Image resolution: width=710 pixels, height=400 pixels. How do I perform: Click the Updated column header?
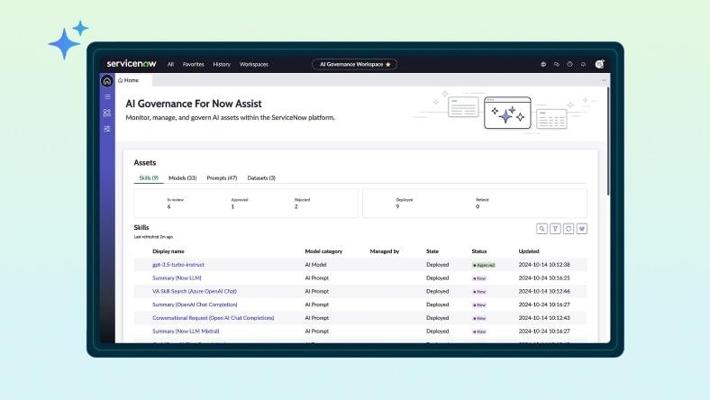tap(528, 251)
